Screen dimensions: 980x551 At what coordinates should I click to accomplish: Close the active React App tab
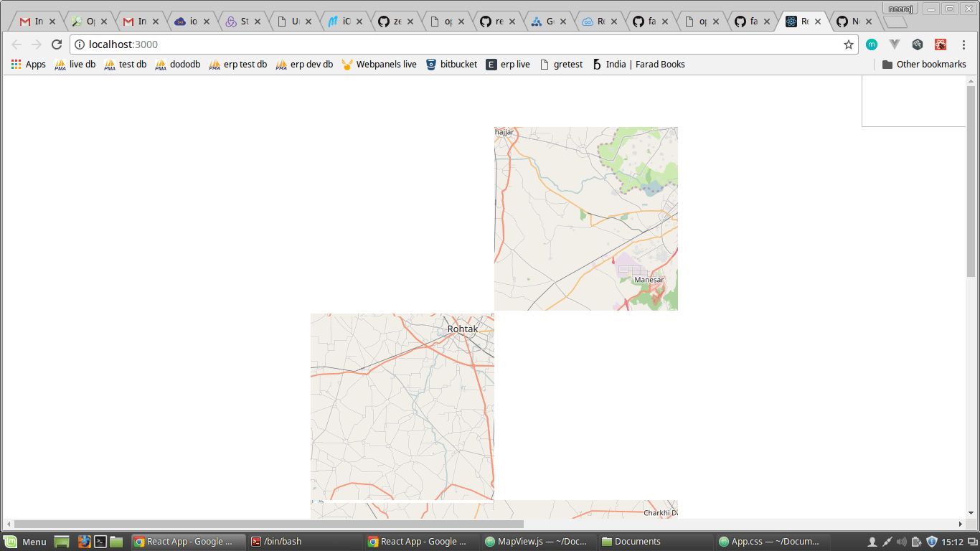tap(818, 22)
